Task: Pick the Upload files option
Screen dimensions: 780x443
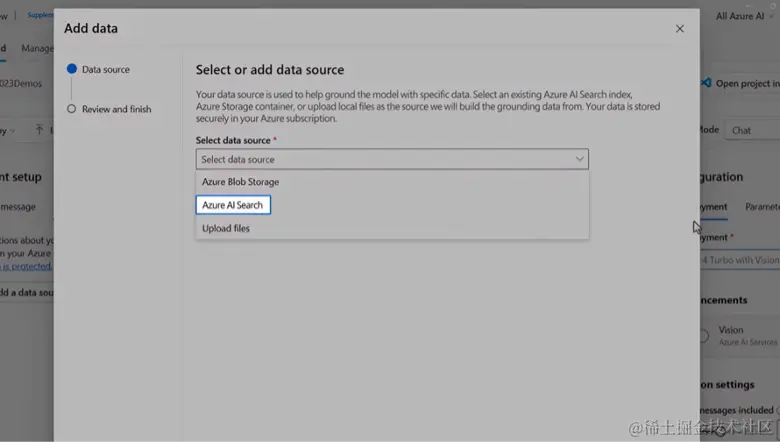Action: coord(392,228)
